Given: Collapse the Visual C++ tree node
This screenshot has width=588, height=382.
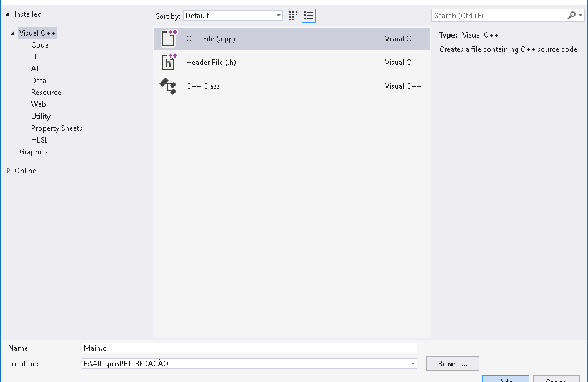Looking at the screenshot, I should click(x=12, y=33).
